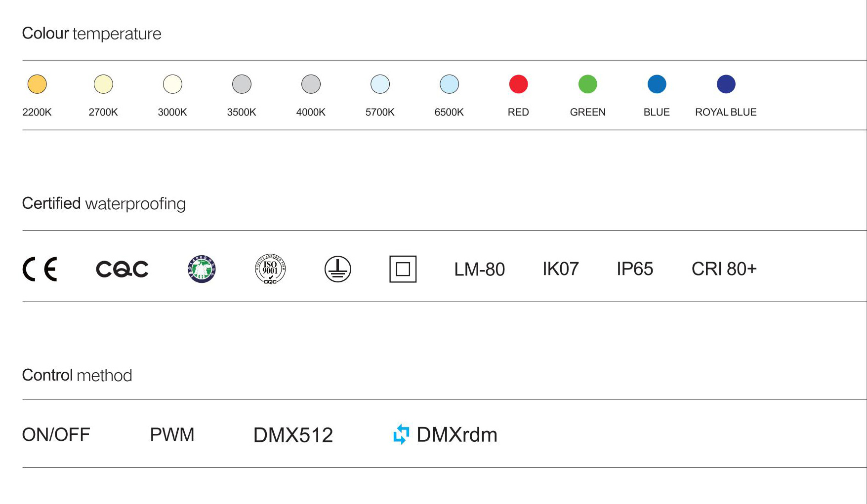Click the double-square Class II symbol
Screen dimensions: 867x504
point(403,269)
